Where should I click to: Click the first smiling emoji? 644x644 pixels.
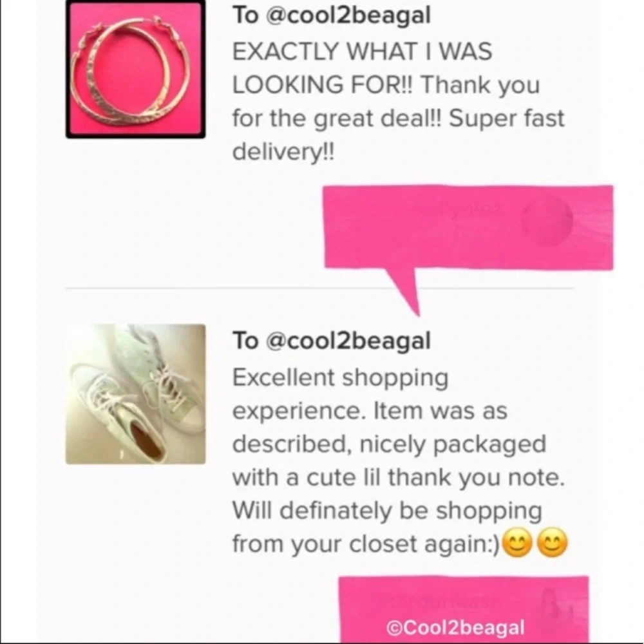pos(518,543)
